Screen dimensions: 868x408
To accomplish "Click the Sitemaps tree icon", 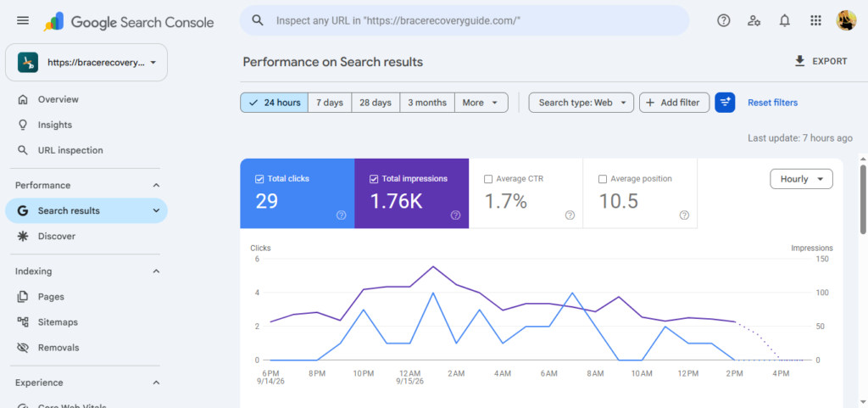I will 23,322.
